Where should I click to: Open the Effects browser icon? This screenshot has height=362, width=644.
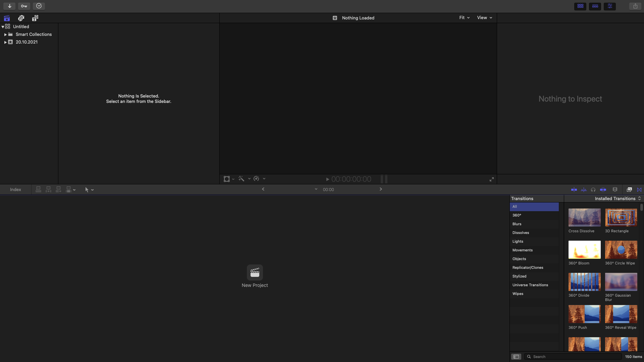click(629, 190)
